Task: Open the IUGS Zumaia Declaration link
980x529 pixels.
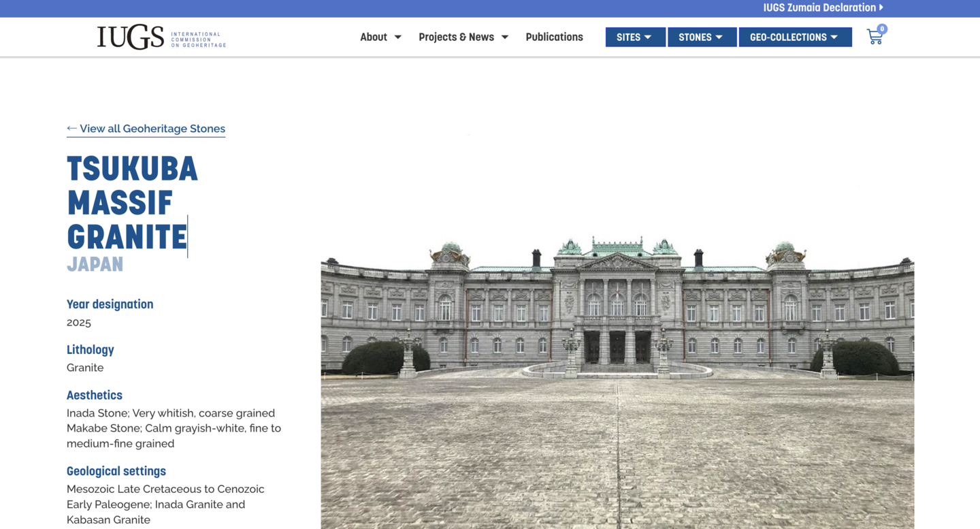Action: (x=819, y=7)
